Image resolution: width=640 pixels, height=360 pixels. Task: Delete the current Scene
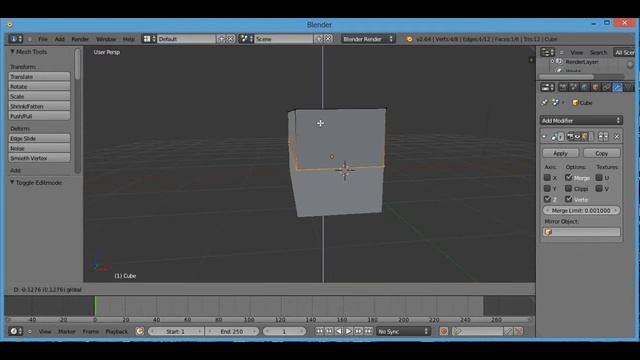click(x=328, y=39)
